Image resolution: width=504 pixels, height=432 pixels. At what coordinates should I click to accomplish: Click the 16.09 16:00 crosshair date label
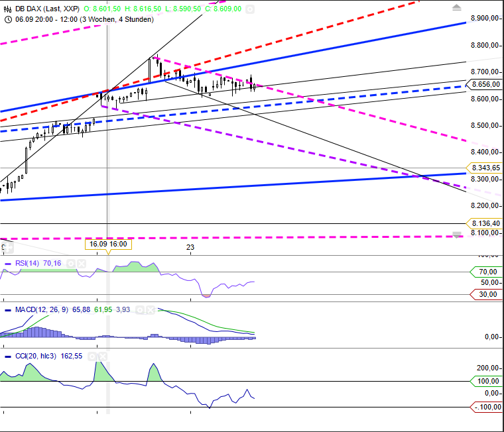pyautogui.click(x=108, y=244)
